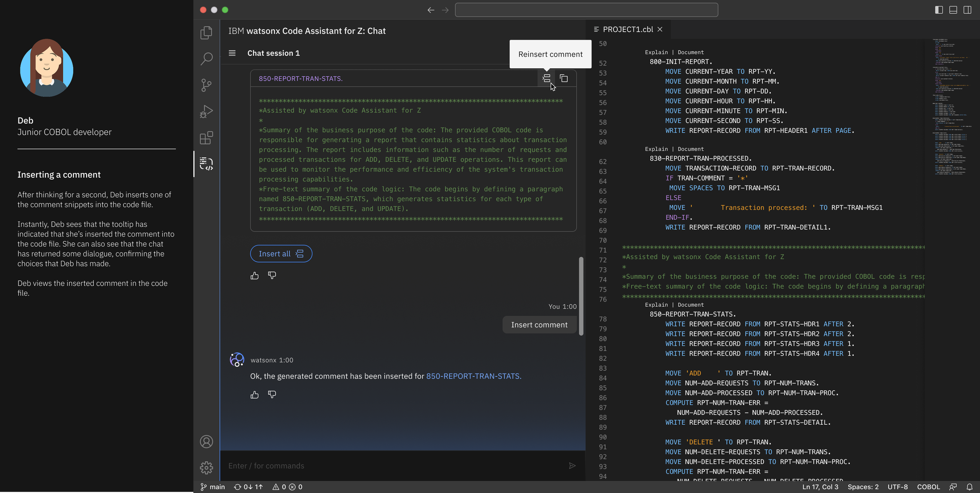This screenshot has height=493, width=980.
Task: Click the feedback icon in status bar
Action: tap(953, 487)
